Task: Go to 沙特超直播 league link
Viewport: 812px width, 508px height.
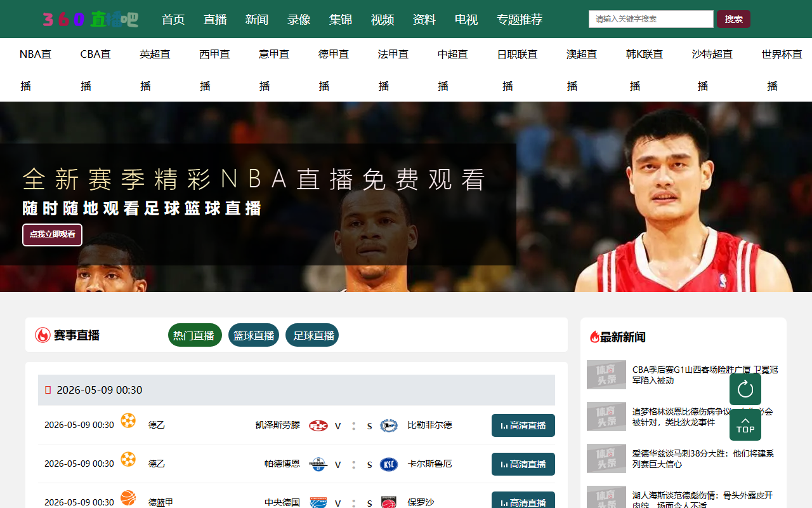Action: pyautogui.click(x=712, y=70)
